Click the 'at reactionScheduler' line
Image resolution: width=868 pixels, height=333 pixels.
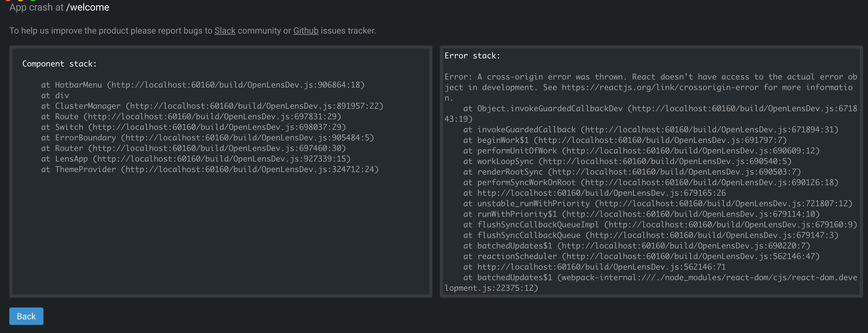point(641,256)
